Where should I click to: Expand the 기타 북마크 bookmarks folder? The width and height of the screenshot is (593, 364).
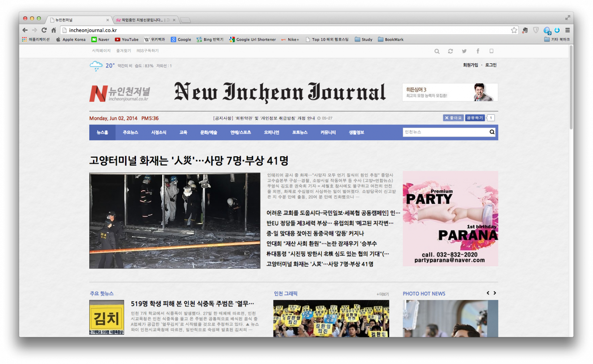[x=557, y=40]
